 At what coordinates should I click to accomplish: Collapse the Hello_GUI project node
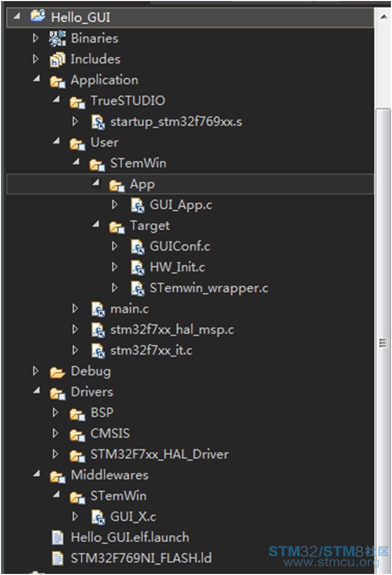(17, 16)
